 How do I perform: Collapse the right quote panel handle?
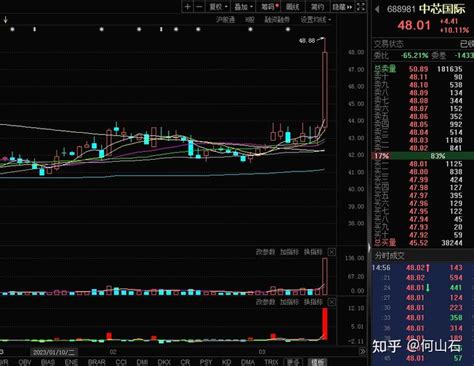click(369, 248)
